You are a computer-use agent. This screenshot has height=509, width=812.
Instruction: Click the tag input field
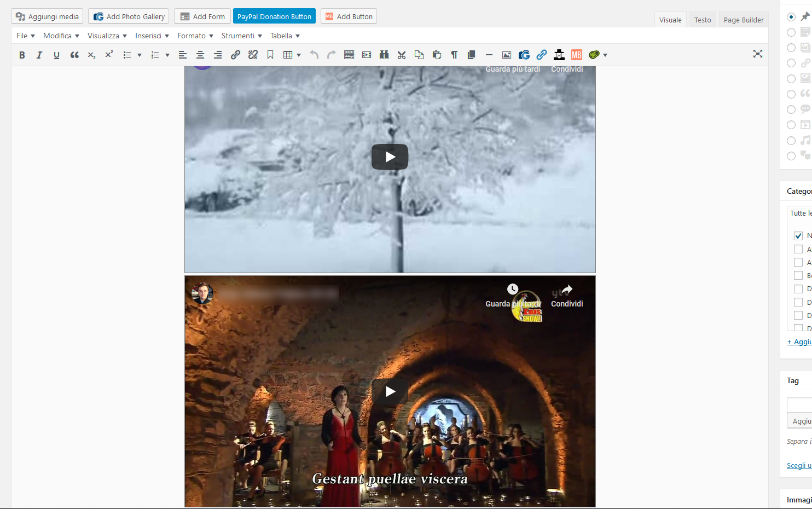[x=799, y=405]
